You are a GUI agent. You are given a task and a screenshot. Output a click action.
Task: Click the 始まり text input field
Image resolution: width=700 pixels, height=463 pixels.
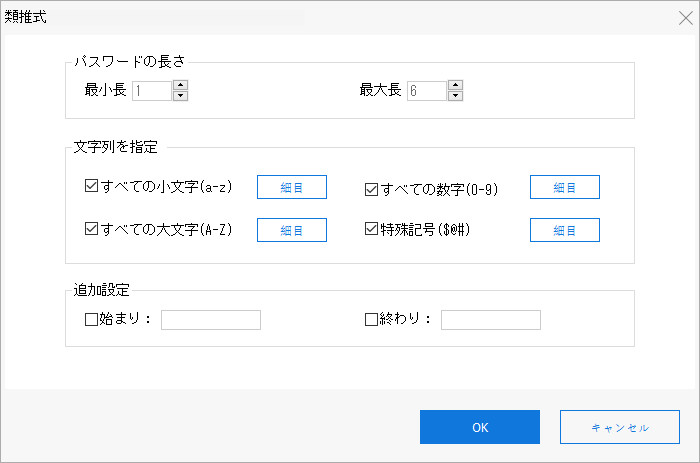210,320
